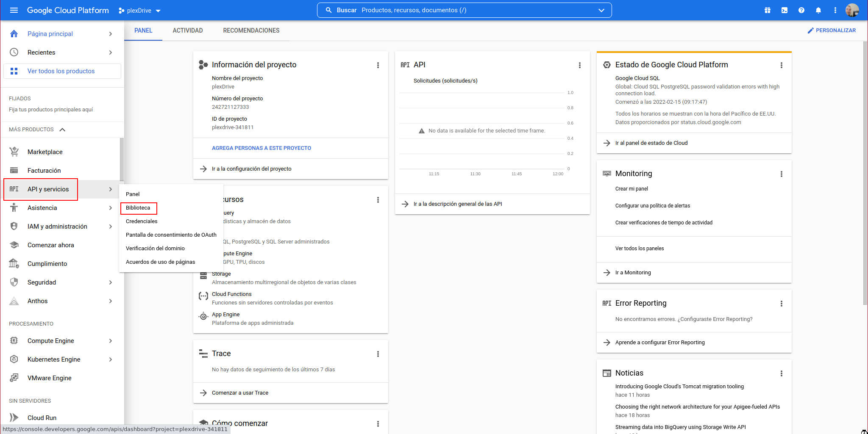
Task: Choose Credenciales in the API submenu
Action: (142, 221)
